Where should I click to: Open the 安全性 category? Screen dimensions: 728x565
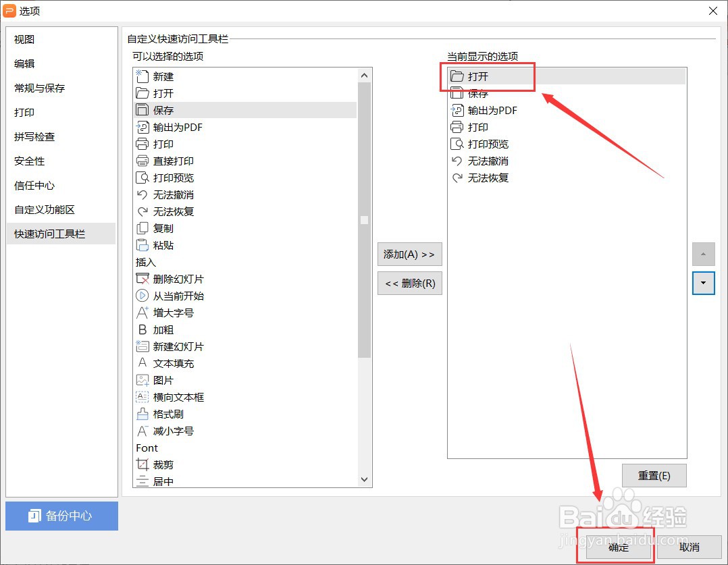61,161
